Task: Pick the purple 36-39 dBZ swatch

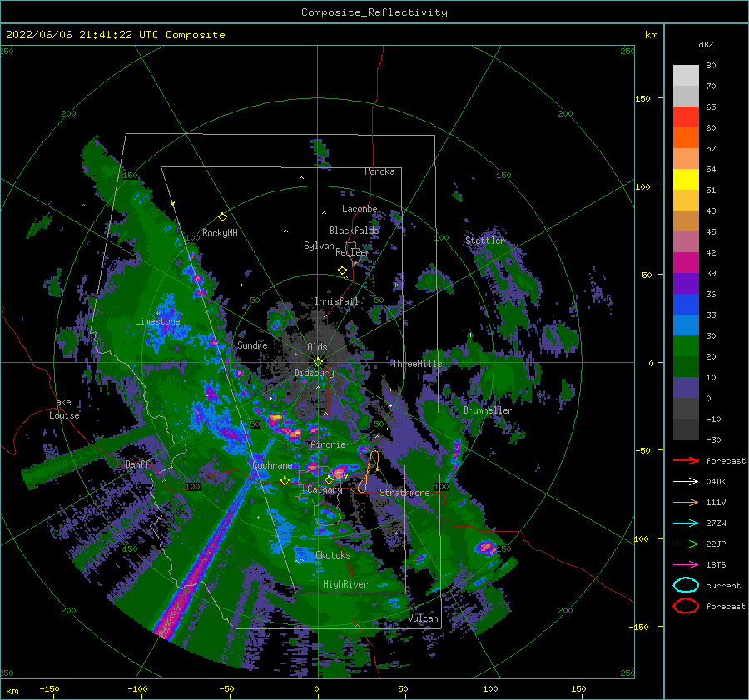Action: click(x=686, y=284)
